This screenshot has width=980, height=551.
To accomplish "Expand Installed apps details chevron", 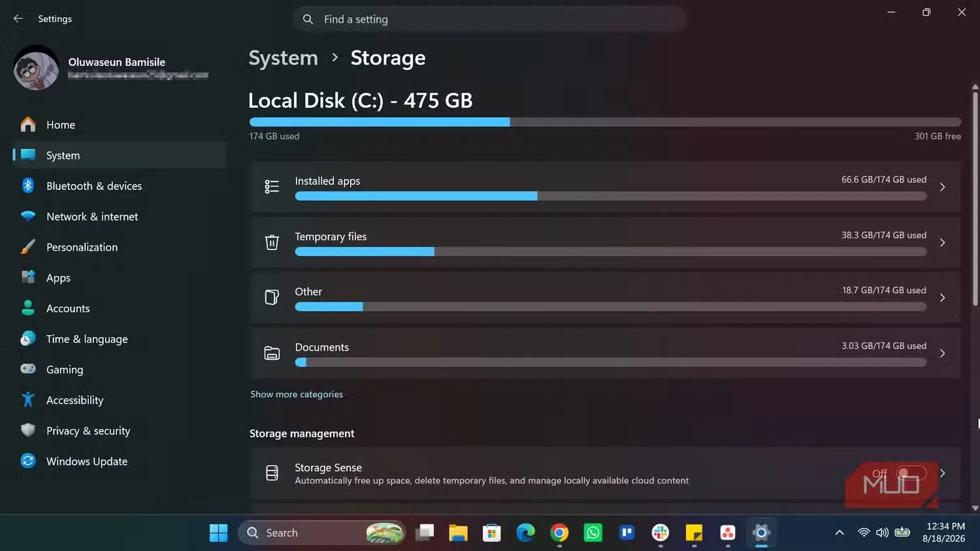I will point(942,187).
